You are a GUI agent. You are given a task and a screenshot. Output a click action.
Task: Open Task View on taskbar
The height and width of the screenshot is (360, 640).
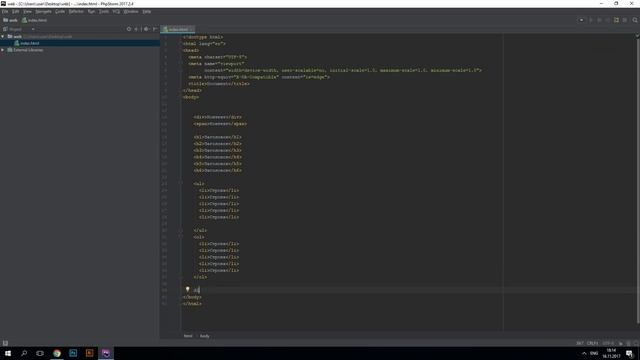click(x=40, y=353)
